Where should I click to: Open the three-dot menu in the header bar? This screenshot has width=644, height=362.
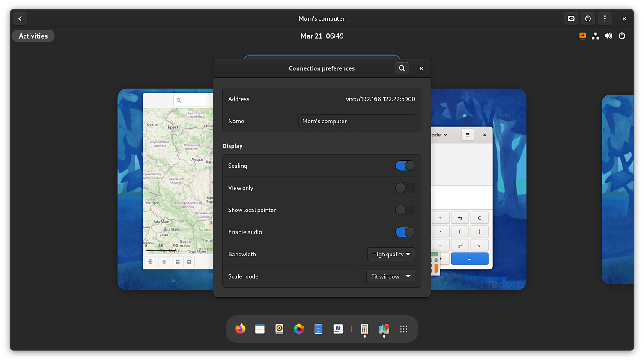pos(605,18)
